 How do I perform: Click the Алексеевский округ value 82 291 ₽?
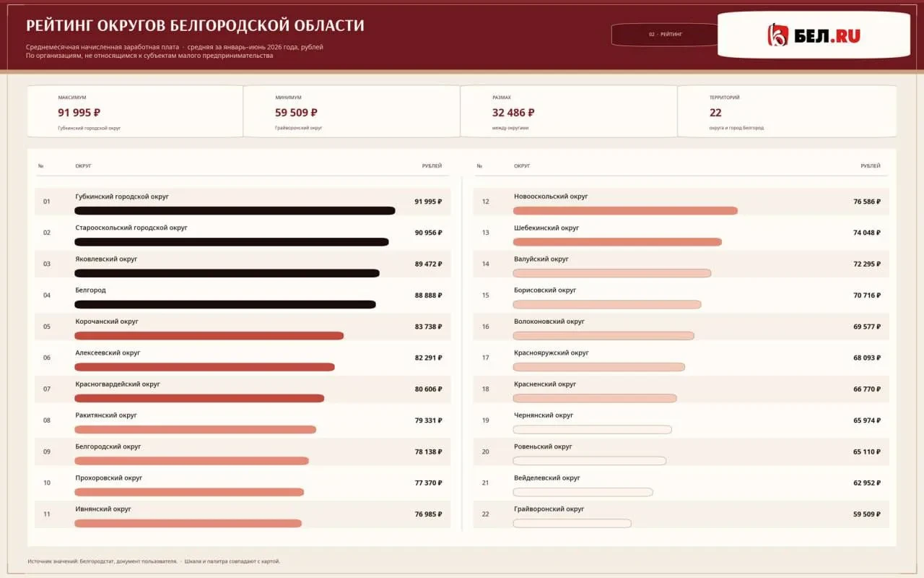click(x=428, y=358)
